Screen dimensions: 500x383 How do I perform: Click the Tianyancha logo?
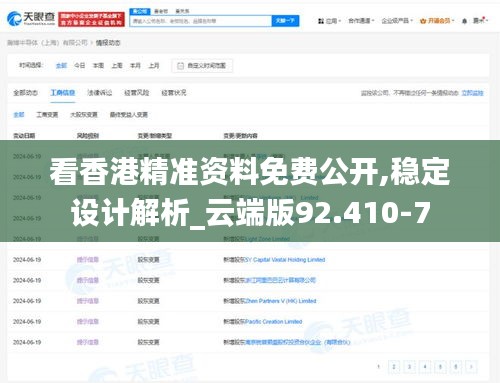[31, 19]
